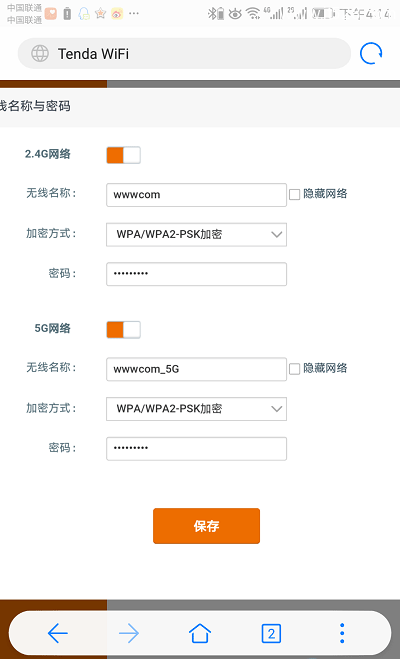Tap the star icon in status bar
The width and height of the screenshot is (400, 659).
(100, 13)
